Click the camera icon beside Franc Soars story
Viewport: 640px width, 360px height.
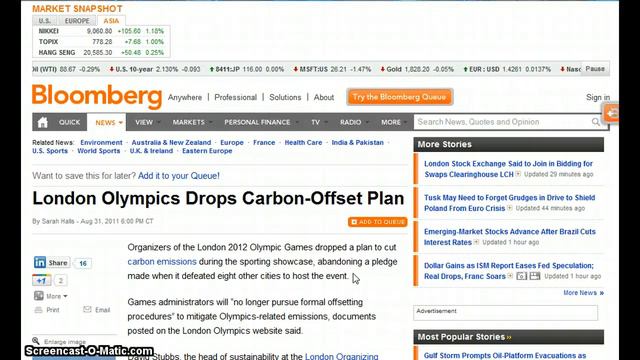(521, 276)
